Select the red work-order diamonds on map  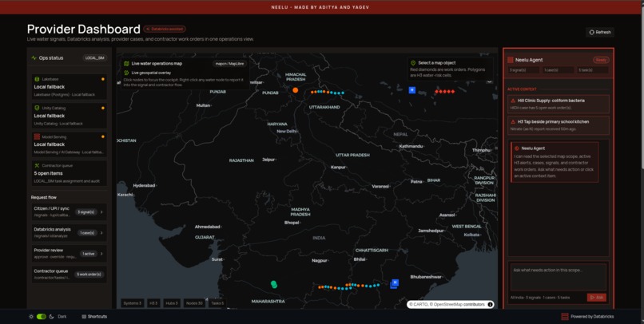[445, 92]
